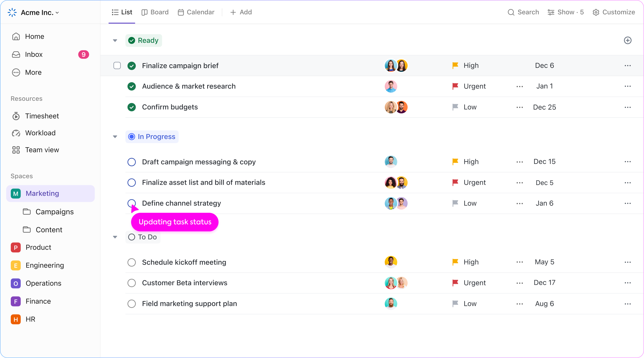Viewport: 644px width, 358px height.
Task: Click the Calendar view icon
Action: point(181,12)
